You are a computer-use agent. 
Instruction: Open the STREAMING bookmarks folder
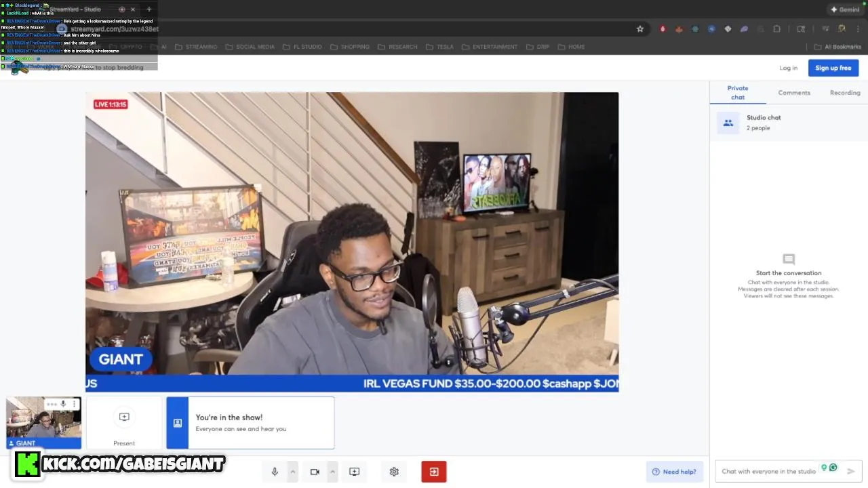coord(196,47)
